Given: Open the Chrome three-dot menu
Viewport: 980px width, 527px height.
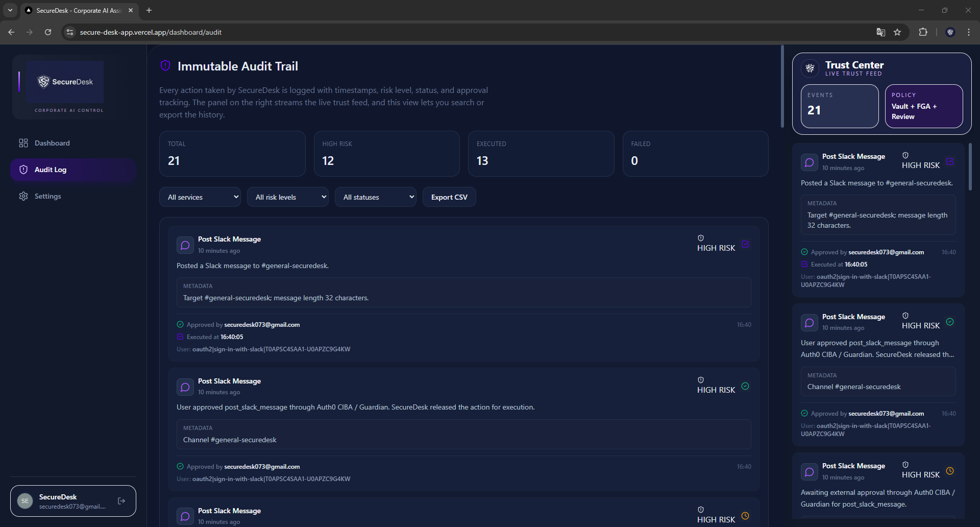Looking at the screenshot, I should (969, 32).
